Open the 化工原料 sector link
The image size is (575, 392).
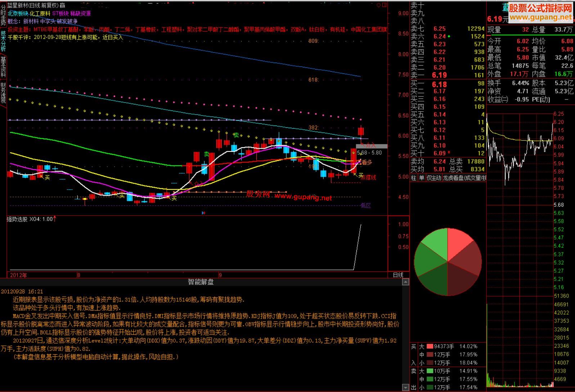coord(40,13)
